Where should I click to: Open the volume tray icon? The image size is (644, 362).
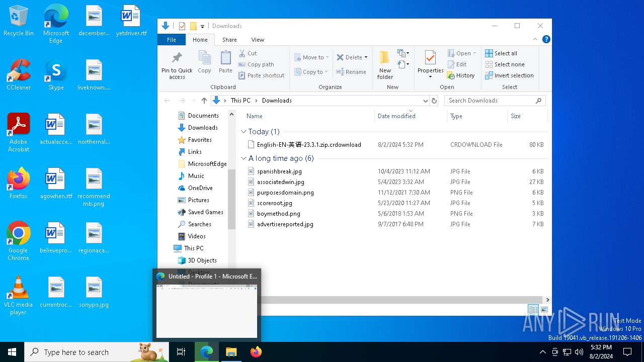pos(579,352)
